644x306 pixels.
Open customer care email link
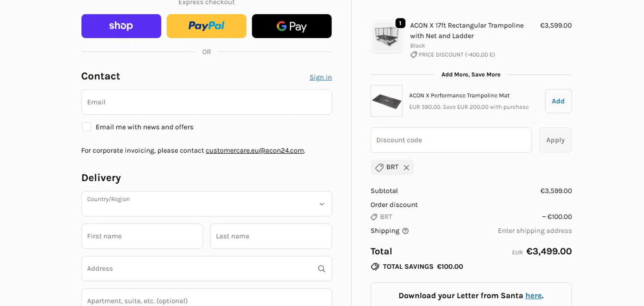pyautogui.click(x=255, y=151)
